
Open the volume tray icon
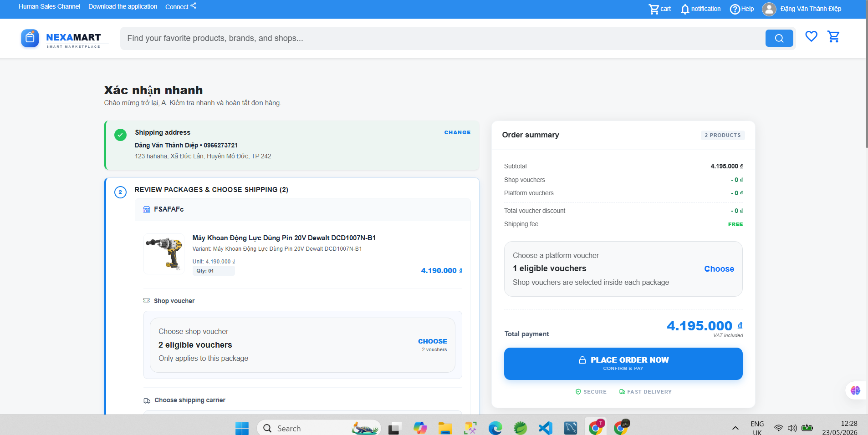coord(792,428)
